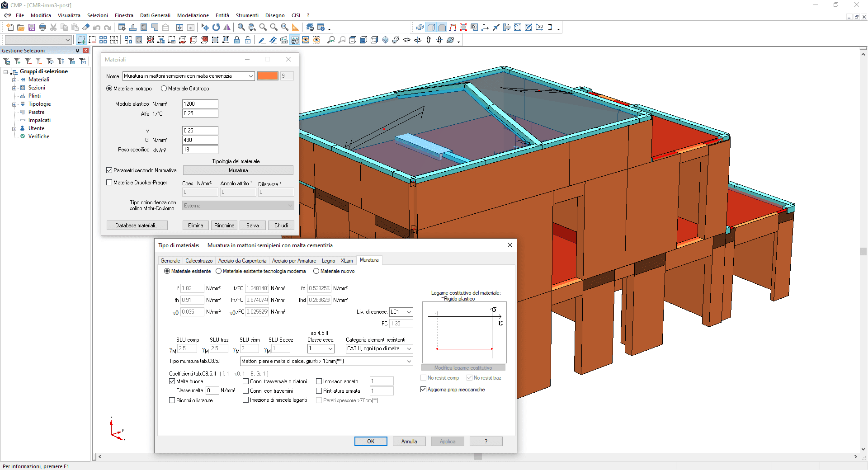Open file with the folder icon
The height and width of the screenshot is (470, 868).
[21, 28]
